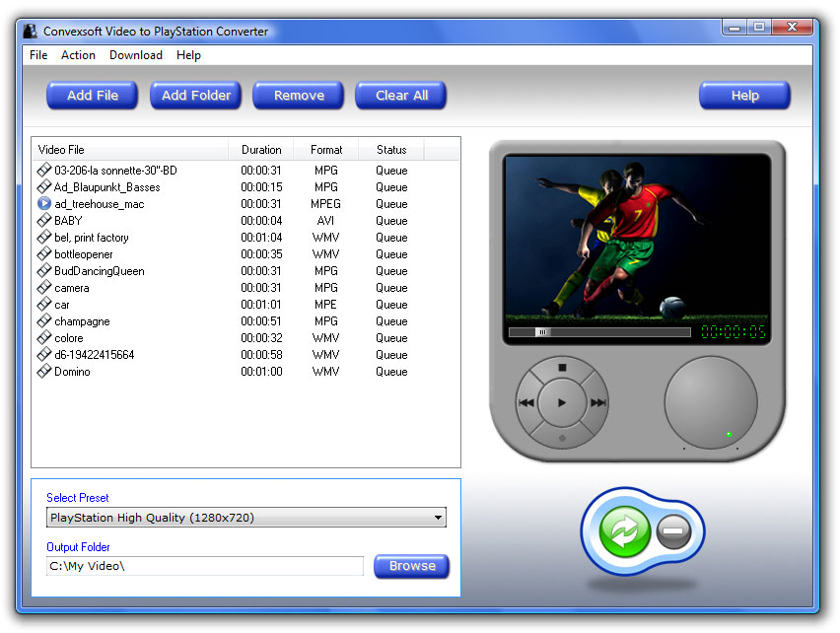Click the Format column header

[326, 150]
